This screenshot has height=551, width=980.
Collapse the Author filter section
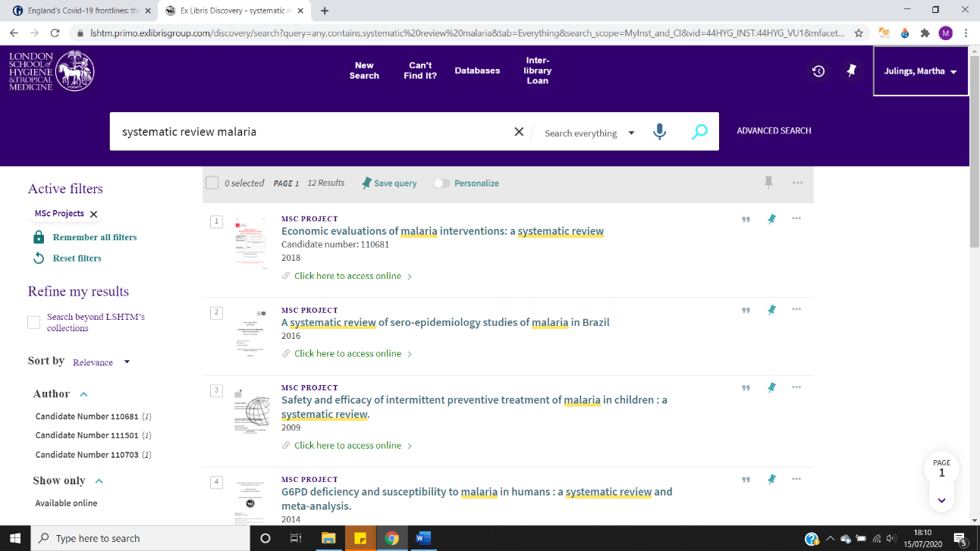point(83,394)
